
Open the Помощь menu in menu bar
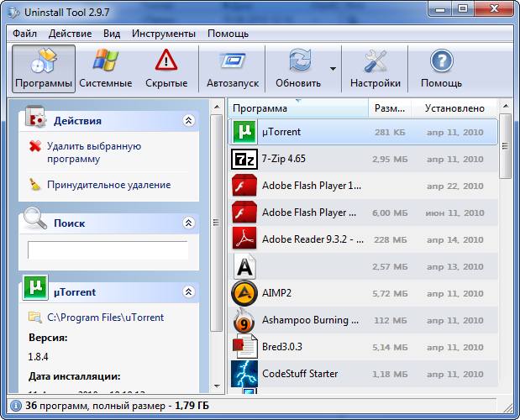coord(228,34)
